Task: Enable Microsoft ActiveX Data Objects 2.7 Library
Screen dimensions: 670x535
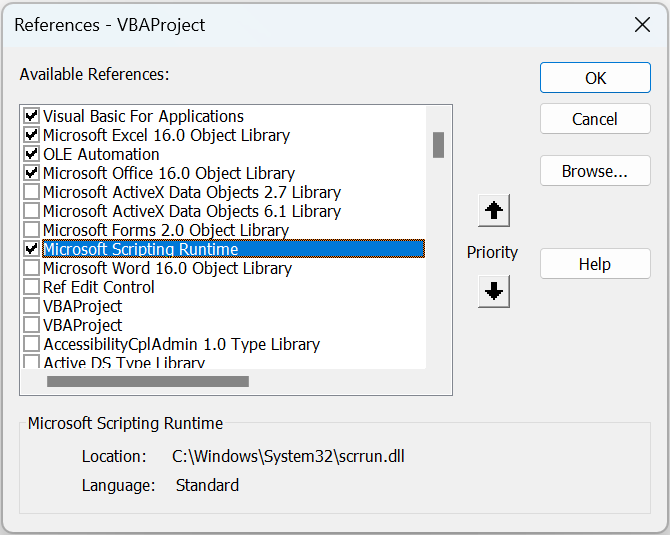Action: pos(31,192)
